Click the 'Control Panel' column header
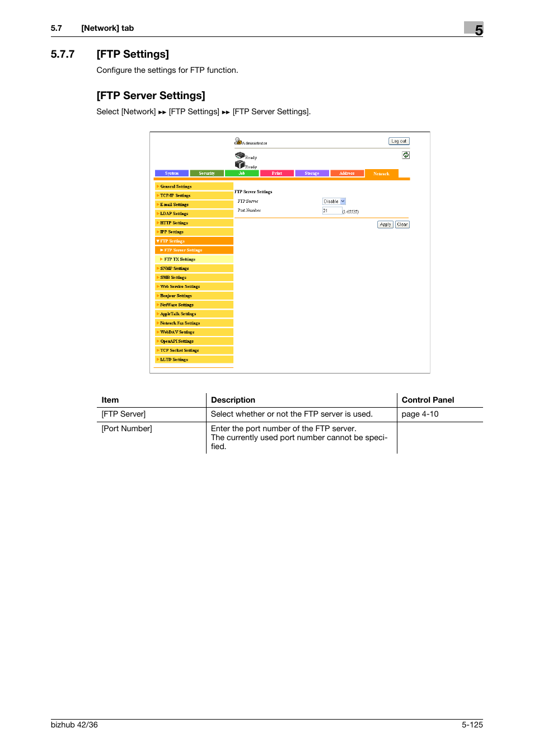Image resolution: width=534 pixels, height=756 pixels. (x=428, y=400)
